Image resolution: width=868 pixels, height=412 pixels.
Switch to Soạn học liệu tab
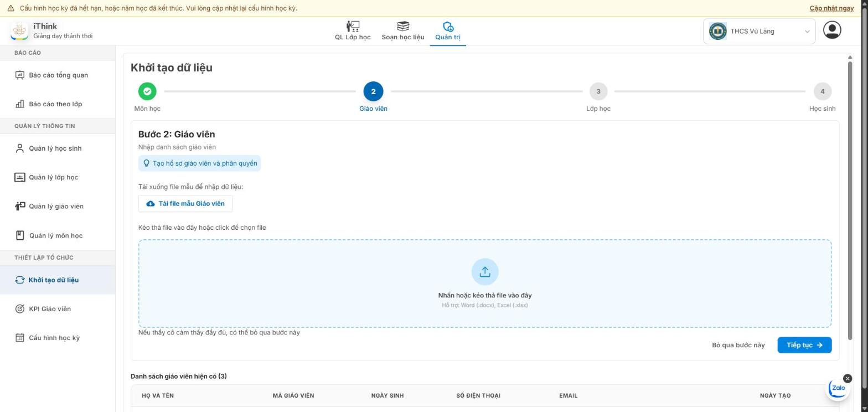[403, 31]
